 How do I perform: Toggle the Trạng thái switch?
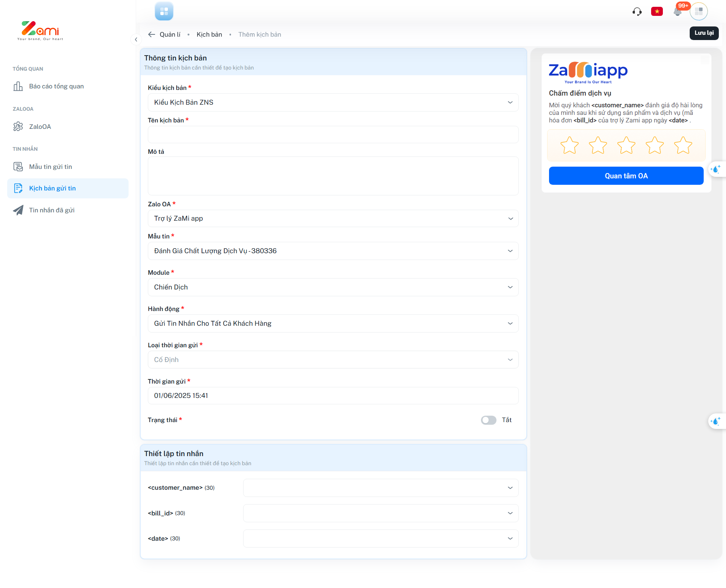tap(488, 420)
